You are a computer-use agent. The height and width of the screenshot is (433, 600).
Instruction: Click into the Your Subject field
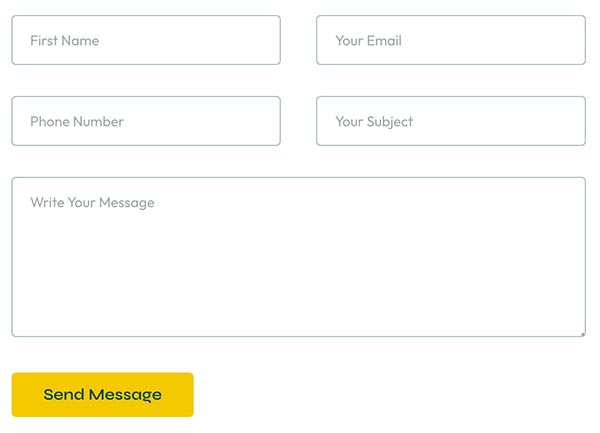click(451, 121)
